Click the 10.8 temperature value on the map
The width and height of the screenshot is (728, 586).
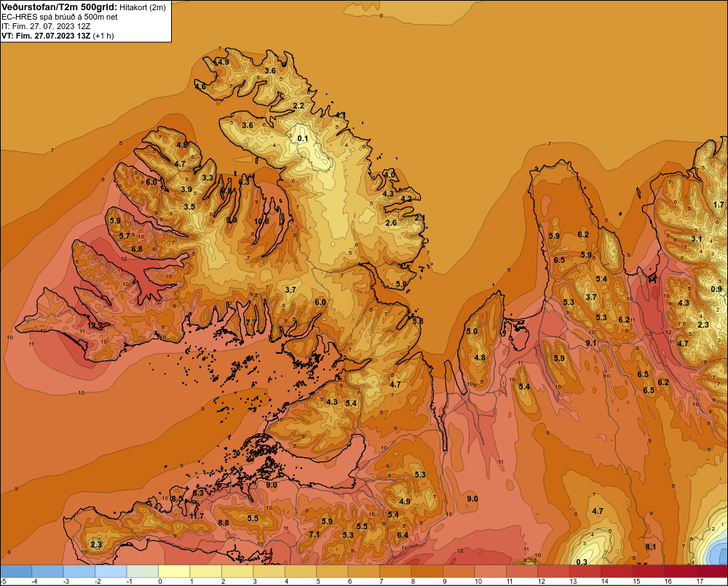[261, 221]
